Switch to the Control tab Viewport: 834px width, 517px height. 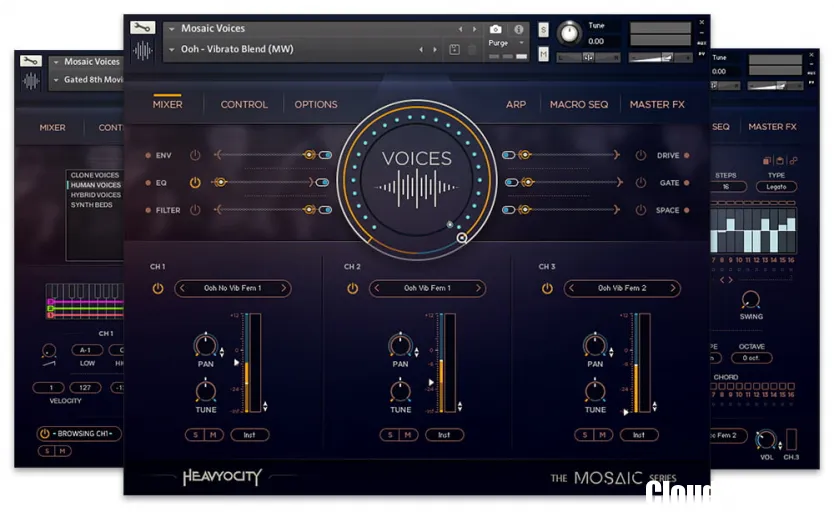(x=244, y=105)
